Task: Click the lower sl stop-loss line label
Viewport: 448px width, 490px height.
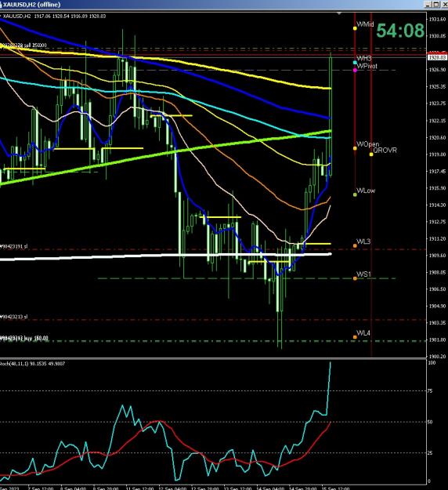Action: tap(14, 317)
